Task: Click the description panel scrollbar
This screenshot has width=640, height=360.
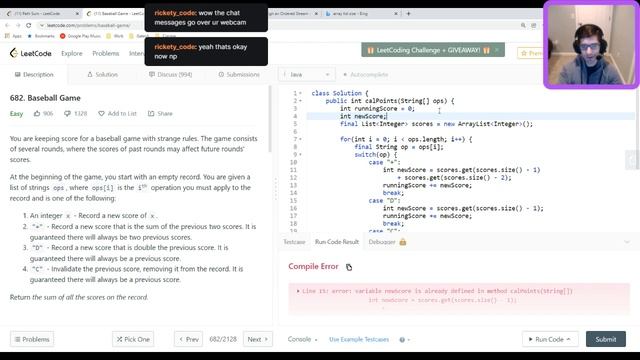Action: 269,119
